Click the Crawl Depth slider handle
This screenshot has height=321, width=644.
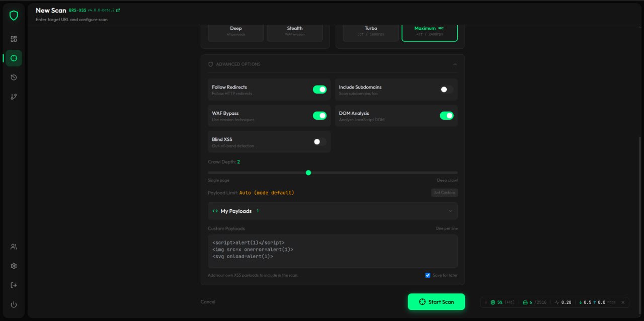pos(308,173)
